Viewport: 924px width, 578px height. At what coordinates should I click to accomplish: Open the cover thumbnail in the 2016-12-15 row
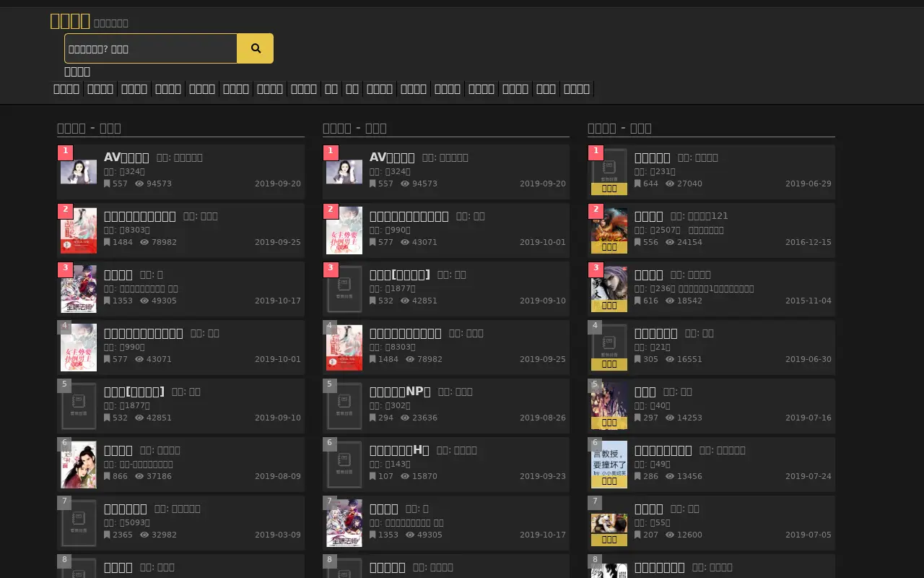pyautogui.click(x=609, y=230)
